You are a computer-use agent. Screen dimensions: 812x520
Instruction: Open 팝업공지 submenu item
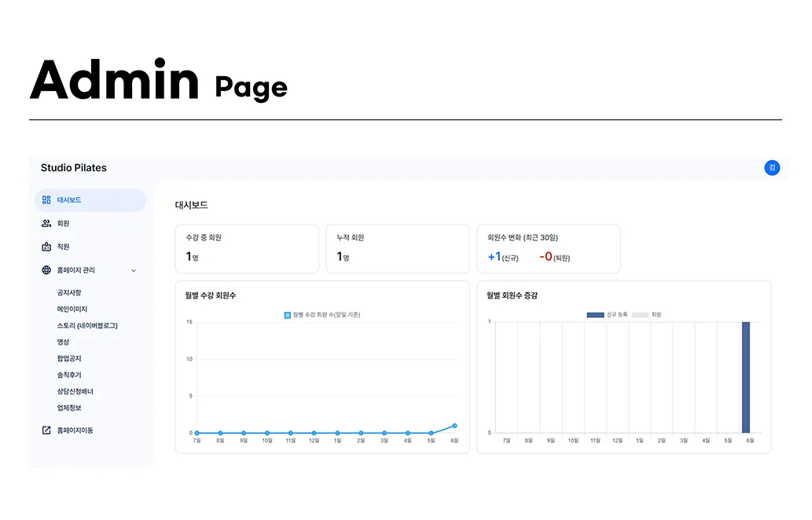pyautogui.click(x=69, y=358)
